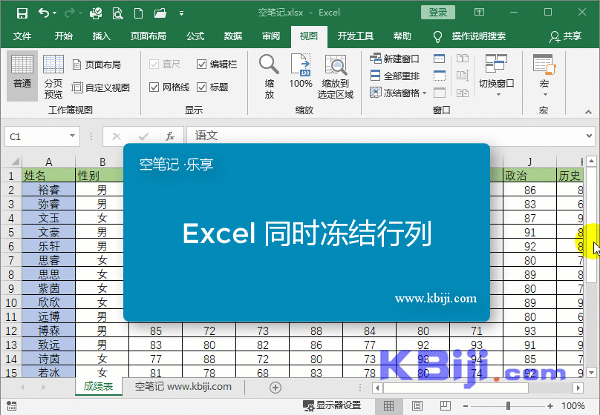This screenshot has height=415, width=600.
Task: Open the Page Layout ribbon tab (页面布局)
Action: (148, 36)
